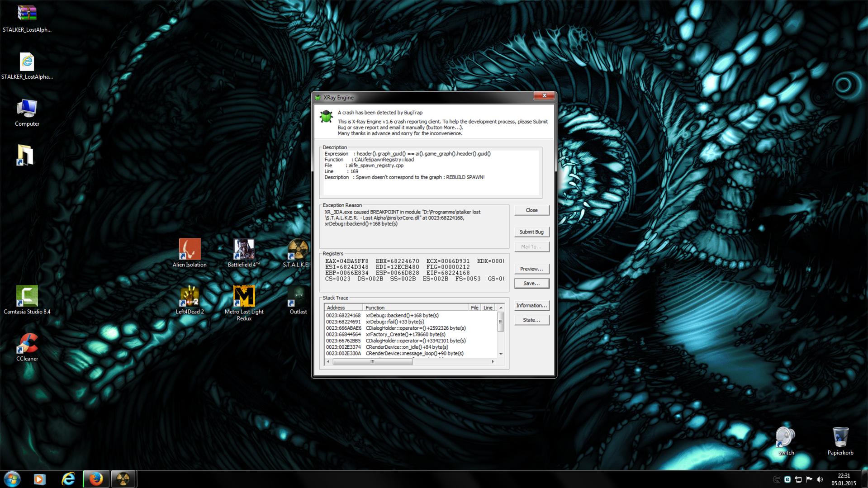Image resolution: width=868 pixels, height=488 pixels.
Task: Open the STALKER_LostAlpha WinRAR archive on desktop
Action: coord(27,18)
